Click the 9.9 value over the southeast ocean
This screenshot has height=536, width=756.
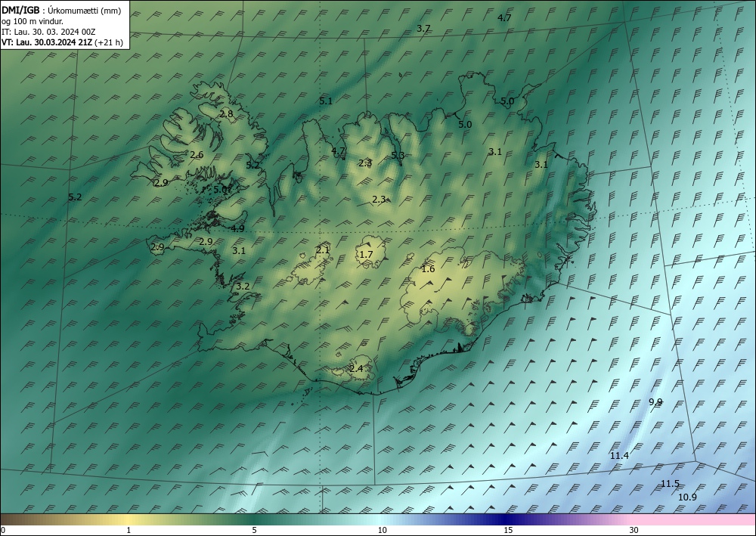coord(655,402)
